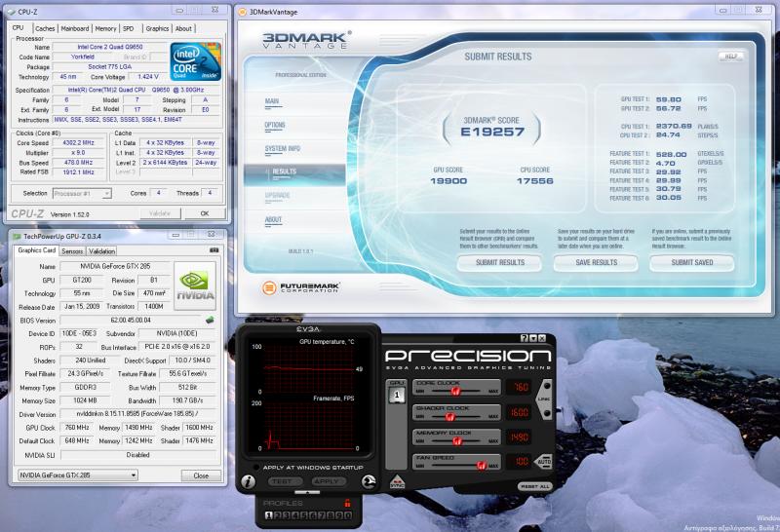
Task: Switch to Mainboard tab in CPU-Z
Action: click(x=75, y=29)
